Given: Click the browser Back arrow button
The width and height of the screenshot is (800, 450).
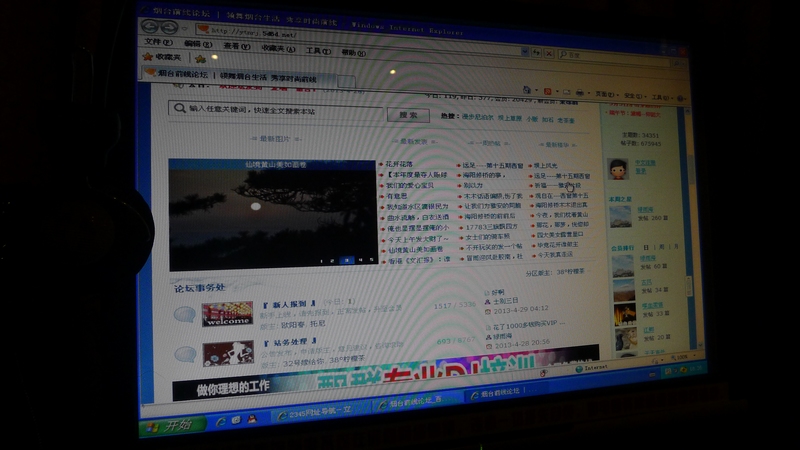Looking at the screenshot, I should click(151, 26).
